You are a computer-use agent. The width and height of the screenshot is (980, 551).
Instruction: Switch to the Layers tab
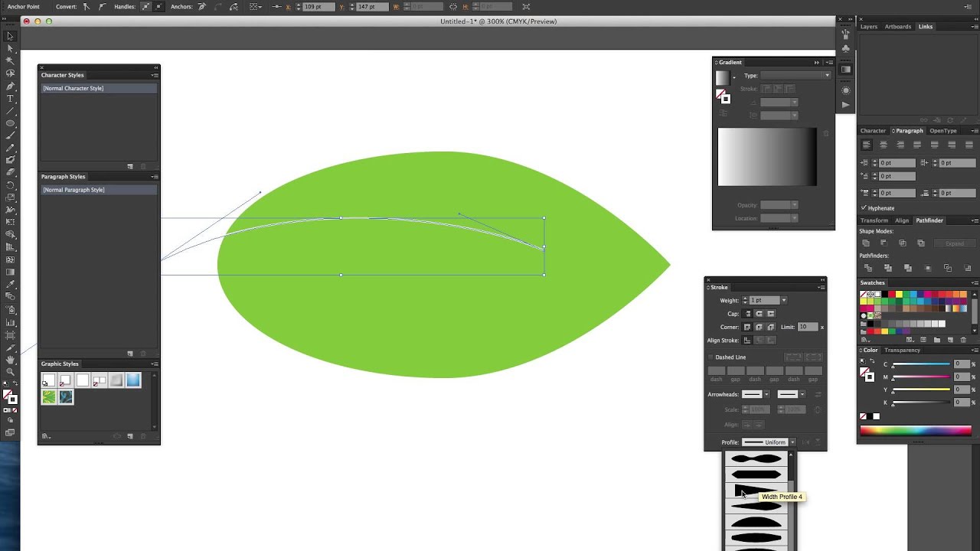tap(869, 27)
